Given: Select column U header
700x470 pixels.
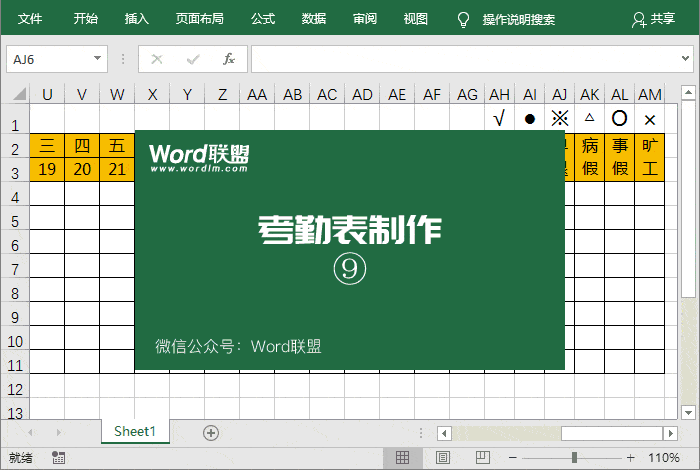Looking at the screenshot, I should [x=47, y=94].
